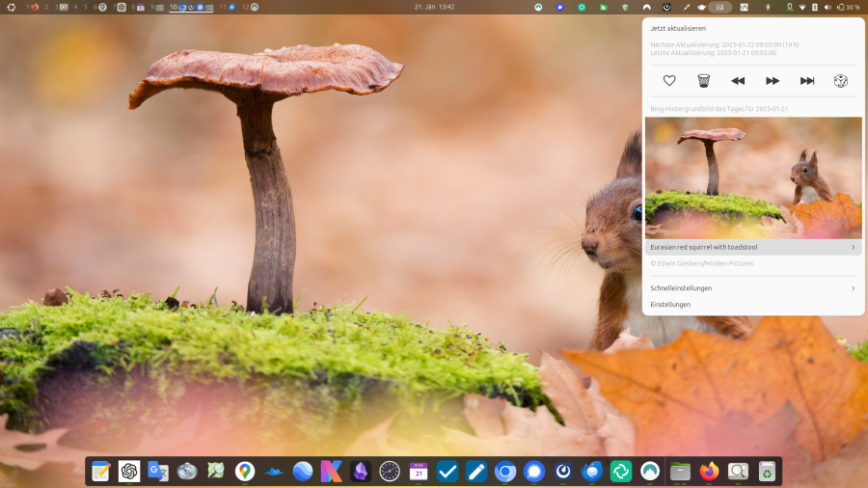
Task: Click 'Jetzt aktualisieren' to refresh now
Action: click(x=677, y=29)
